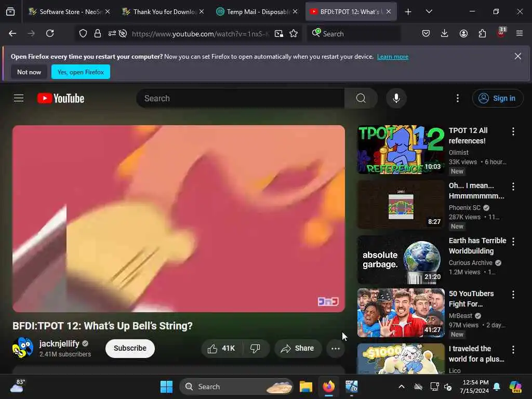
Task: Click Not now button
Action: click(x=29, y=72)
